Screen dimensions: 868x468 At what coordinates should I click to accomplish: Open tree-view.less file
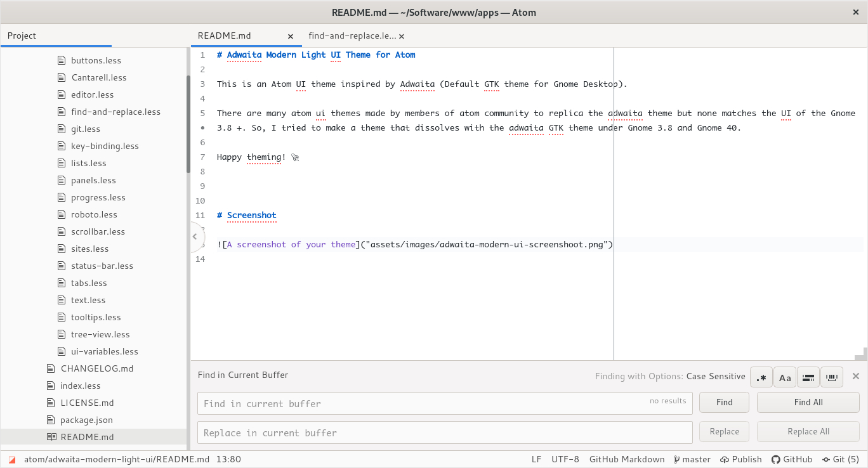pyautogui.click(x=100, y=334)
